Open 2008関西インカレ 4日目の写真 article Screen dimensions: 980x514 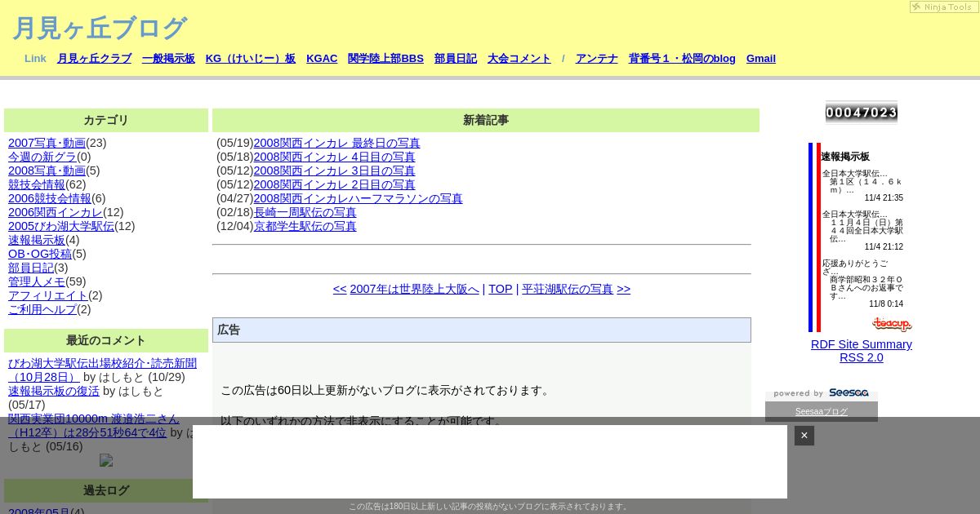click(334, 157)
